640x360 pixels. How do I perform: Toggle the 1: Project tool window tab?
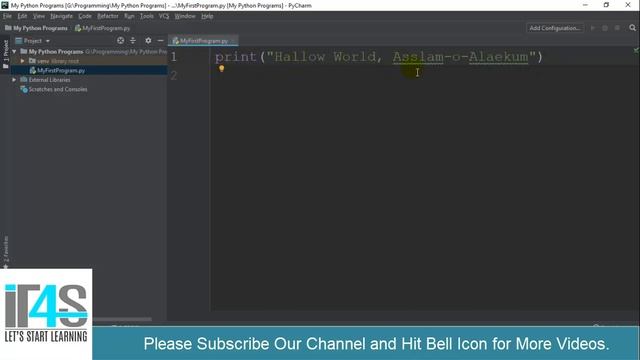[x=5, y=54]
